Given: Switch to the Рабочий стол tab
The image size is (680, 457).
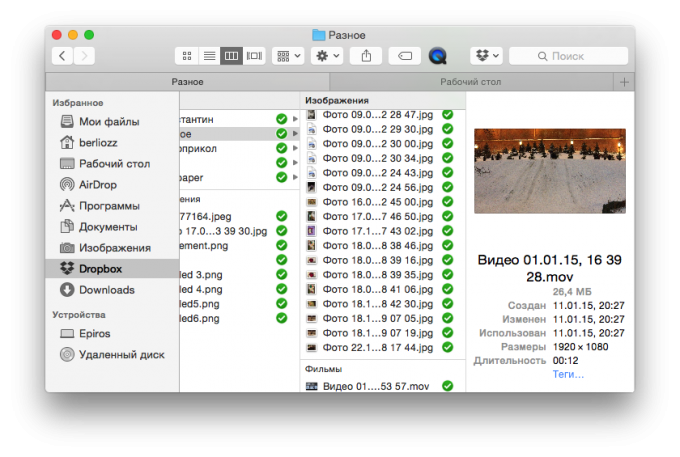Looking at the screenshot, I should (x=470, y=81).
